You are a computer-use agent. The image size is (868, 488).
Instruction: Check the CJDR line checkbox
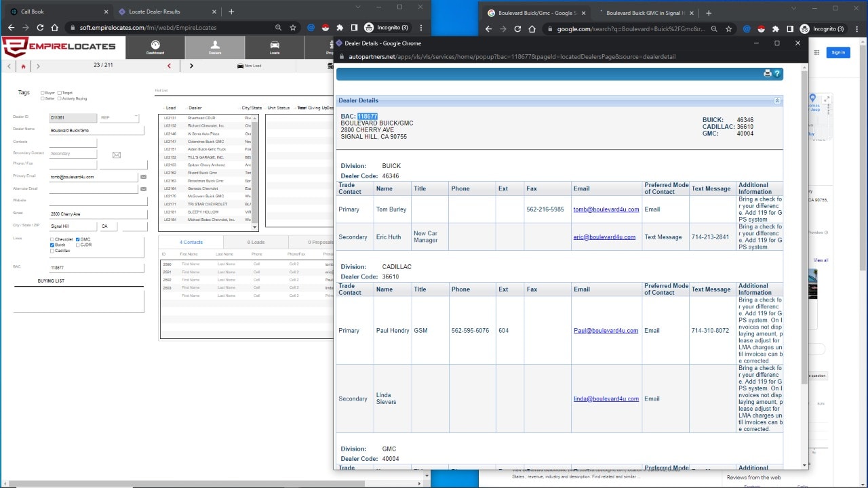click(78, 245)
